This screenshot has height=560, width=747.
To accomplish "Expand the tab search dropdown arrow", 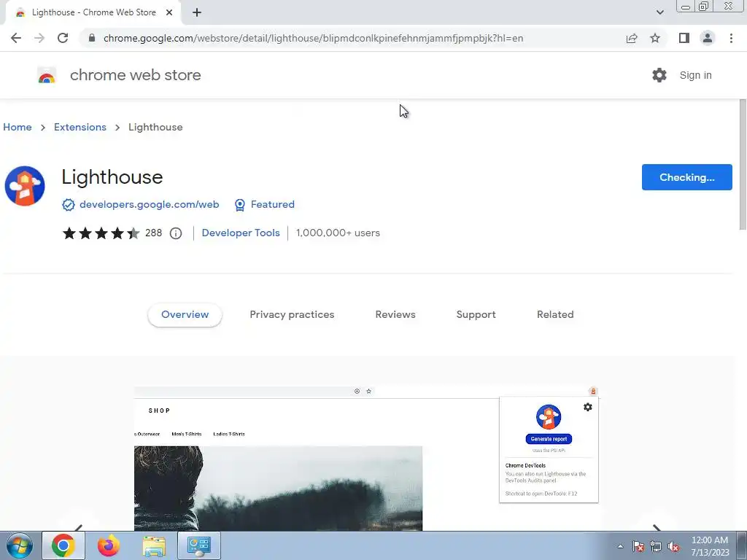I will pos(659,12).
